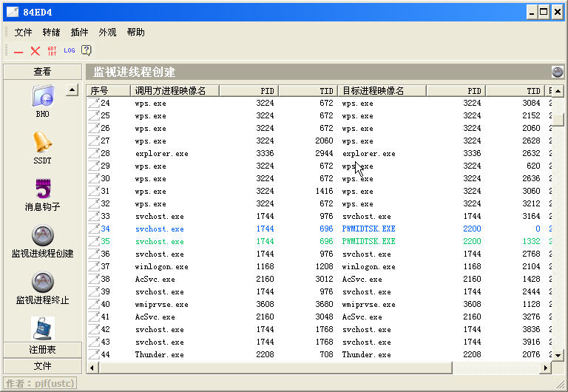Open 监视进程终止 sidebar icon
The height and width of the screenshot is (392, 568).
pyautogui.click(x=43, y=282)
